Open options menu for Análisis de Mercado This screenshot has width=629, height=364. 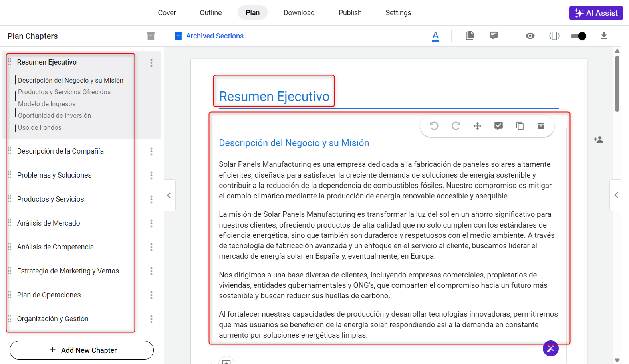(151, 223)
